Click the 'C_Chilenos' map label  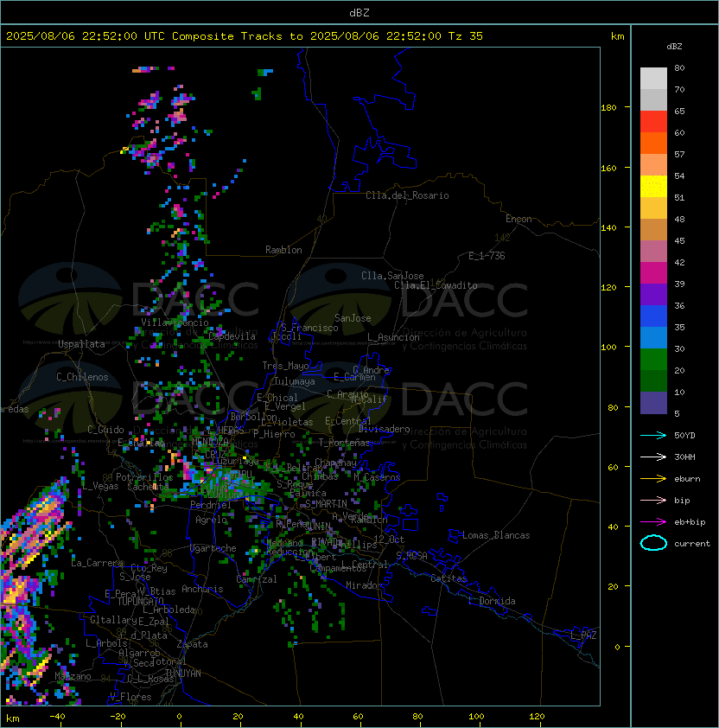pyautogui.click(x=82, y=378)
